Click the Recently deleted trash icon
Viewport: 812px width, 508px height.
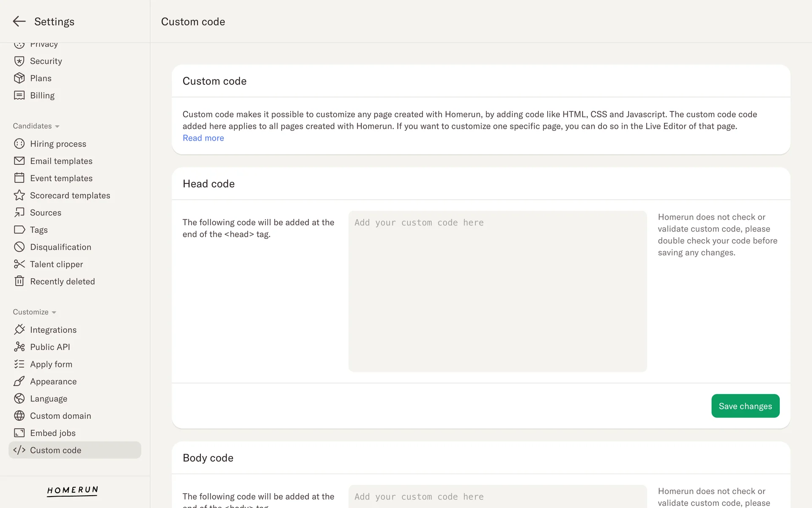point(19,281)
